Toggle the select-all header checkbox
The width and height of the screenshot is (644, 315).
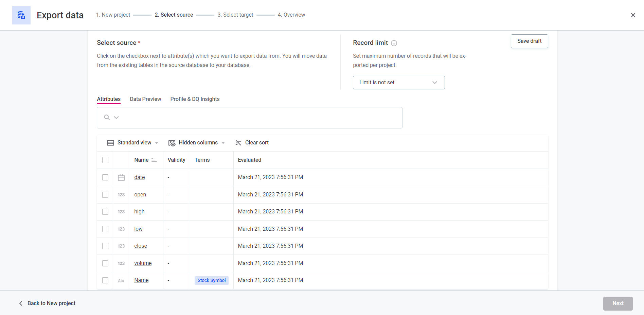point(105,160)
